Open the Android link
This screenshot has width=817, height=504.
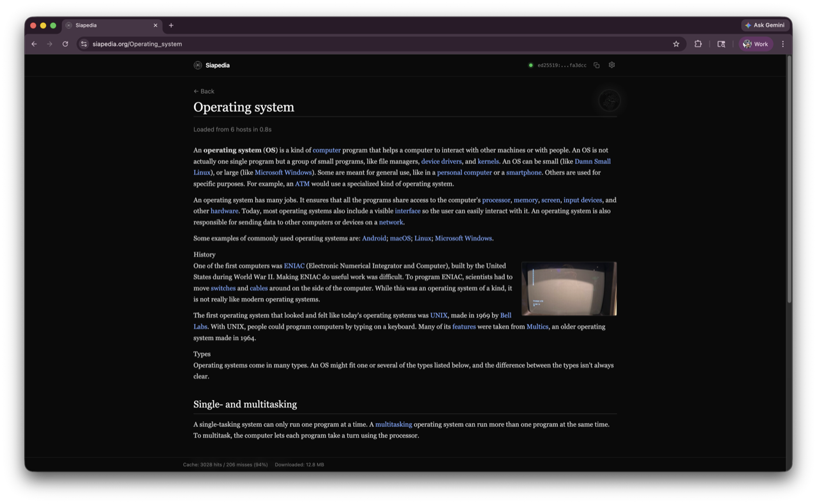(x=374, y=239)
